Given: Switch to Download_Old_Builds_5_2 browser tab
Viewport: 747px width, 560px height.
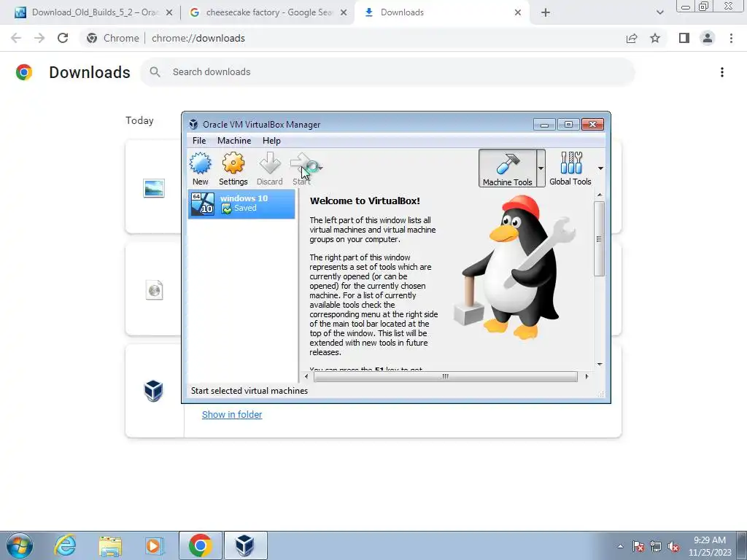Looking at the screenshot, I should pos(94,12).
